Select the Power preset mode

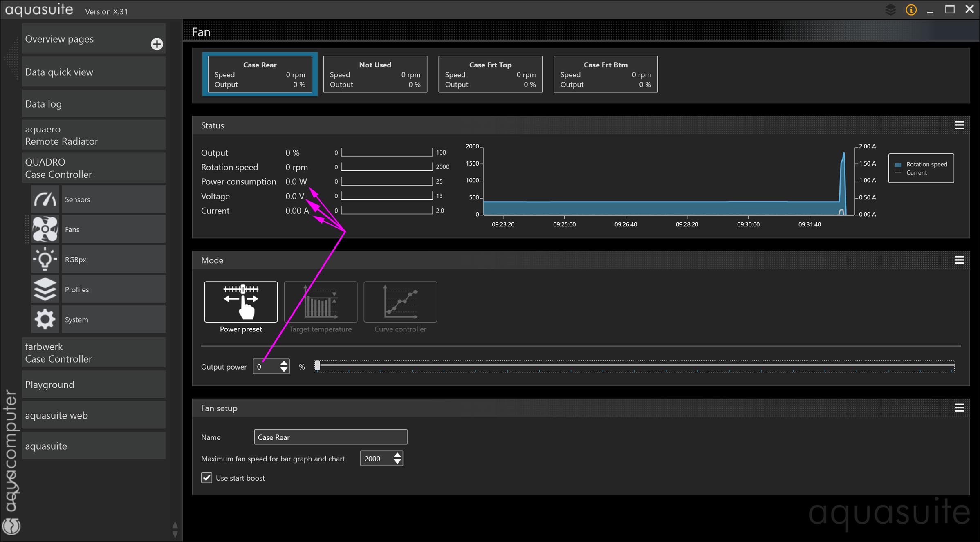241,302
